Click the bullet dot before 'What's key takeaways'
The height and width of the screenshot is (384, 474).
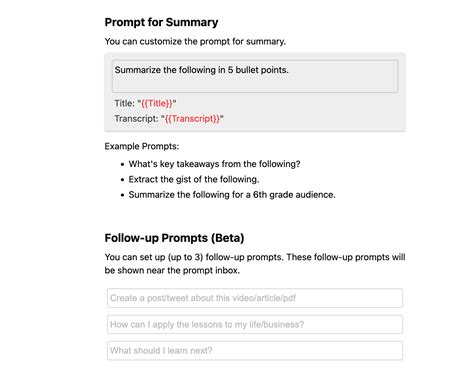coord(122,165)
